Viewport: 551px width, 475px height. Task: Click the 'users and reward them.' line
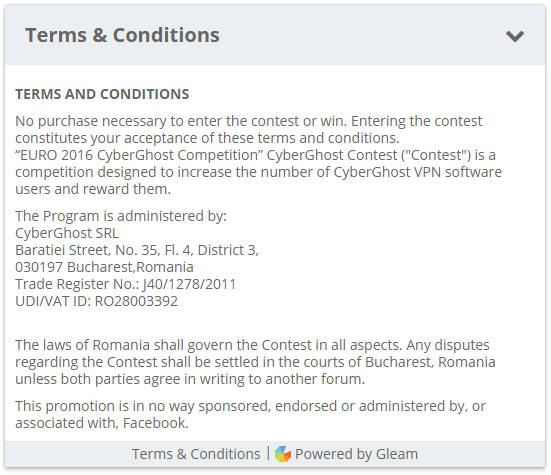coord(93,189)
